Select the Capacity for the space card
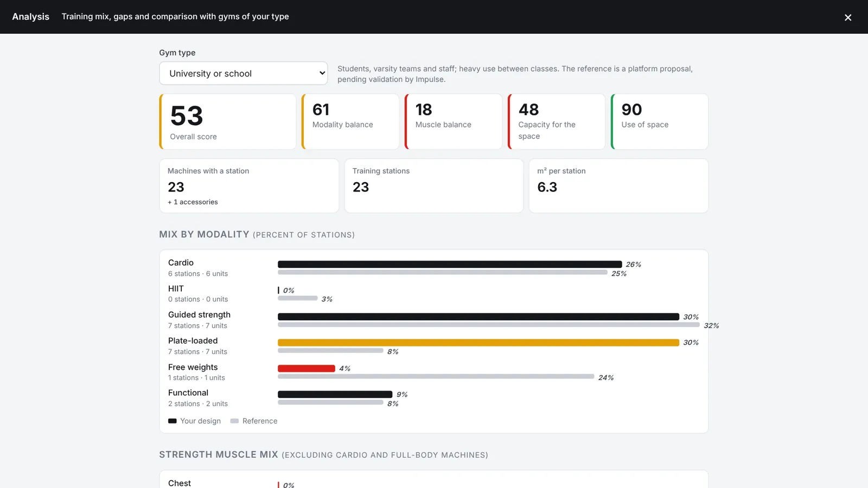 click(x=557, y=121)
